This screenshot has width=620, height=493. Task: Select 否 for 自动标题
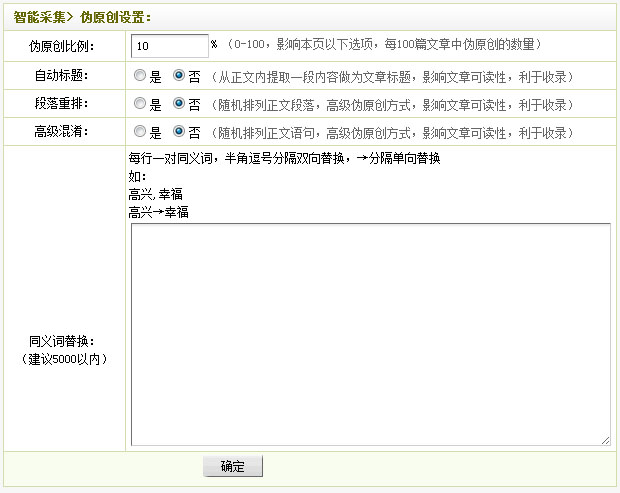179,75
